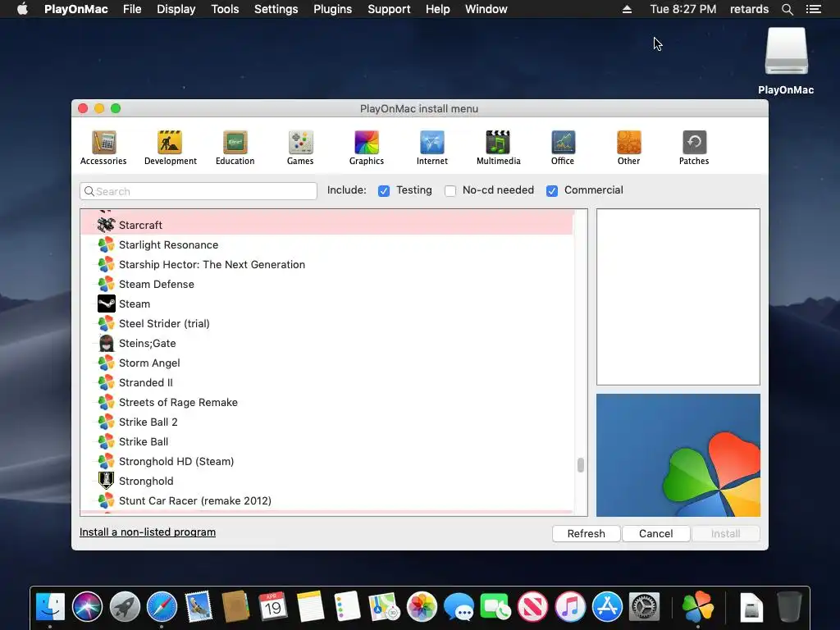Open App Store in the Dock
Image resolution: width=840 pixels, height=630 pixels.
pyautogui.click(x=607, y=607)
